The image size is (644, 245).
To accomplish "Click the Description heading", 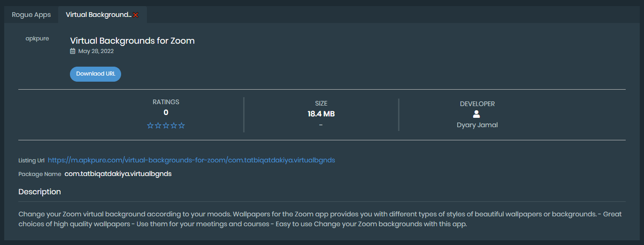I will coord(39,191).
